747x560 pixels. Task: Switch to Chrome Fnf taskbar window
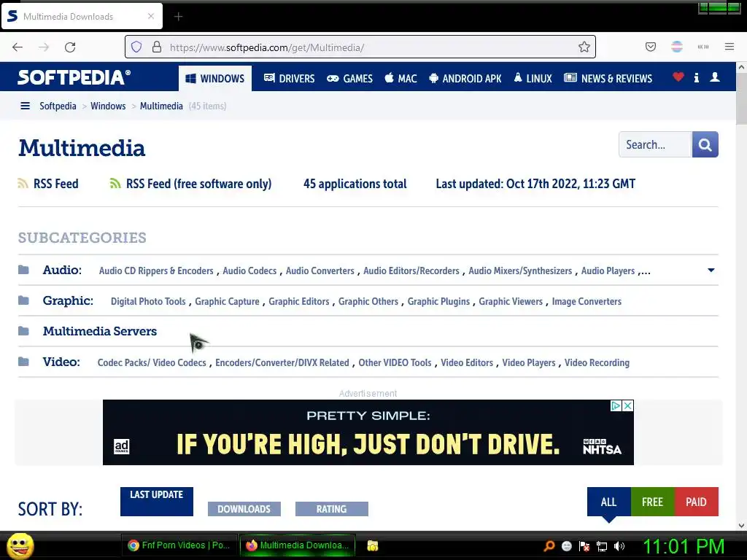tap(179, 545)
